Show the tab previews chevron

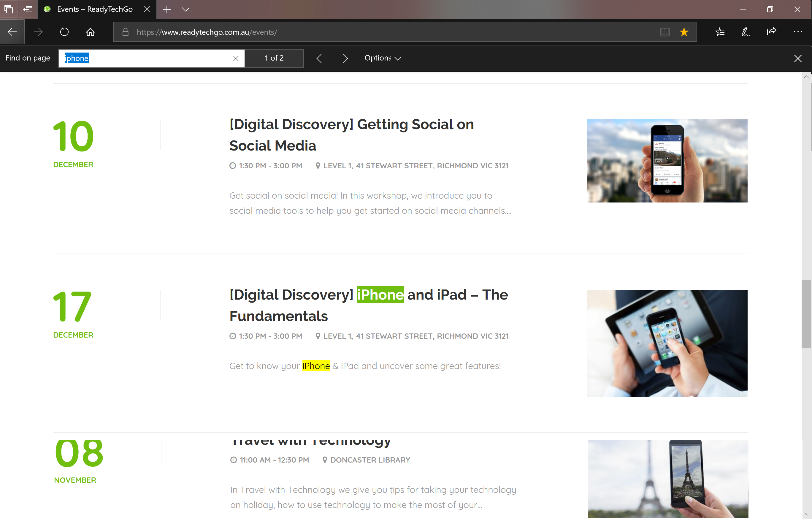186,10
